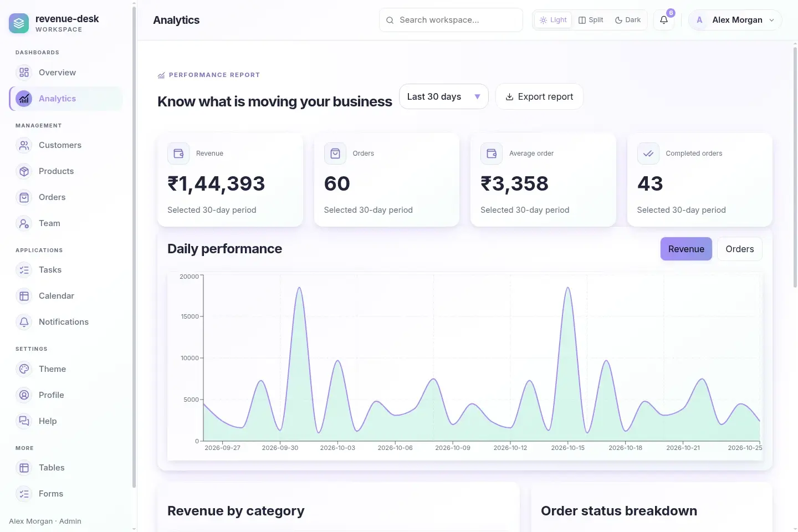798x532 pixels.
Task: Click Alex Morgan's avatar letter A
Action: tap(699, 20)
